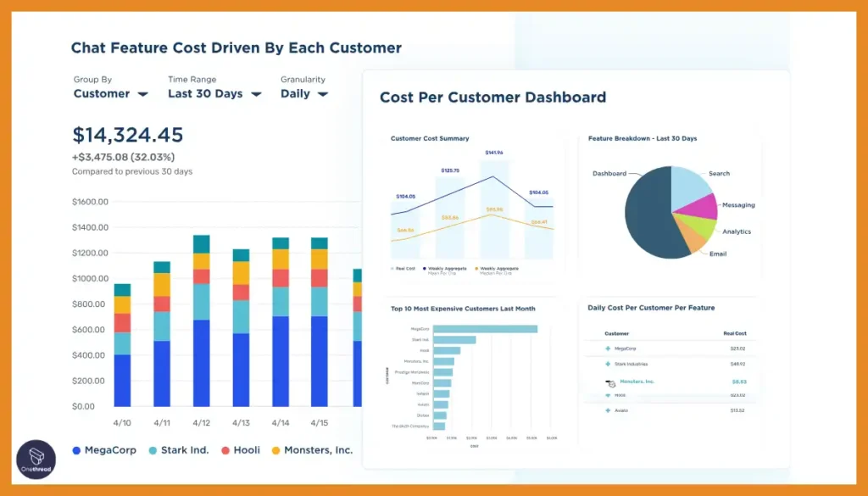This screenshot has height=496, width=868.
Task: Click the Real Cost column header
Action: click(735, 333)
